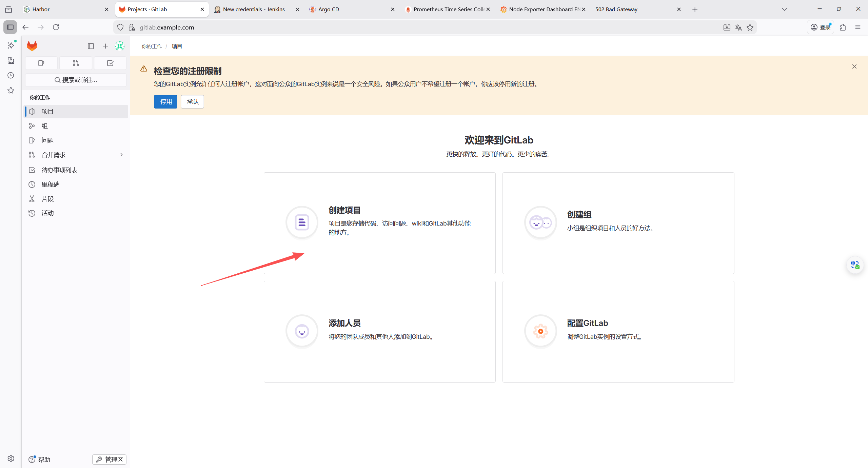
Task: Click the plus create-new icon in sidebar
Action: [x=105, y=46]
